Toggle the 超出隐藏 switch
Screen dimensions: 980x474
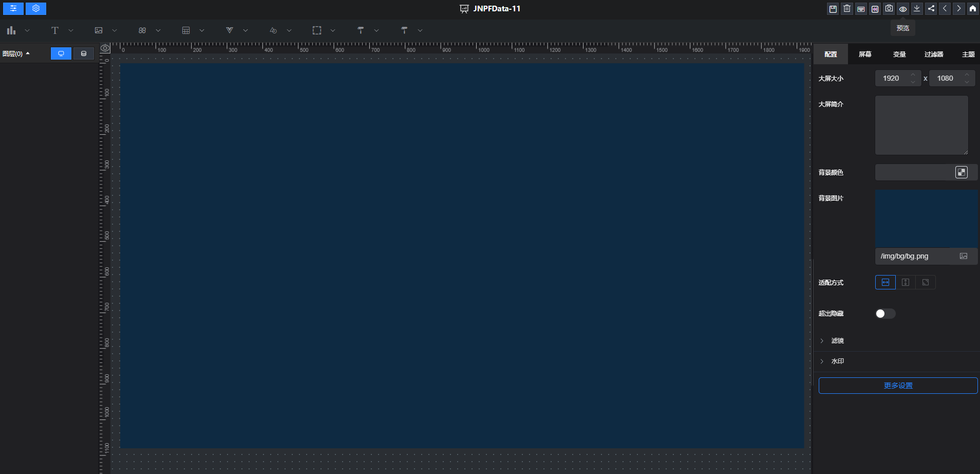885,314
